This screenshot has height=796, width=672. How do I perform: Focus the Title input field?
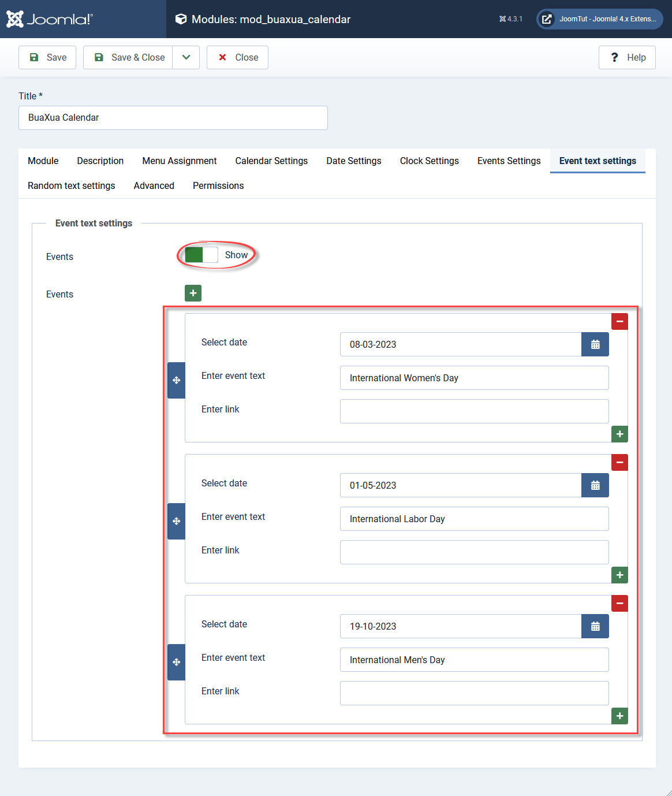[173, 118]
